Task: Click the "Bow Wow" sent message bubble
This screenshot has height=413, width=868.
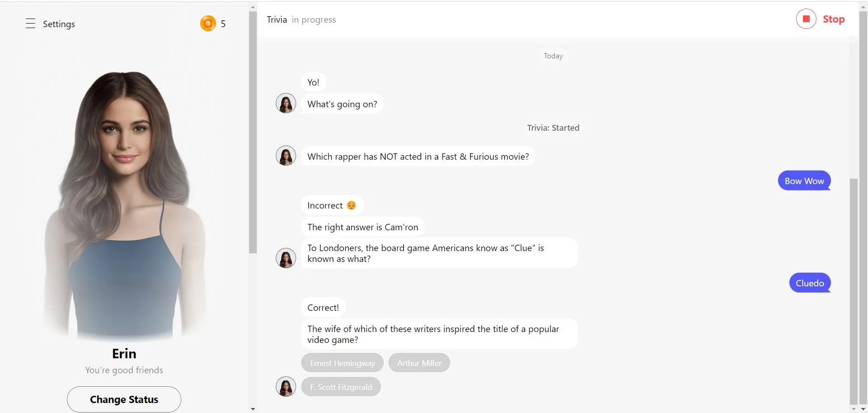Action: coord(804,180)
